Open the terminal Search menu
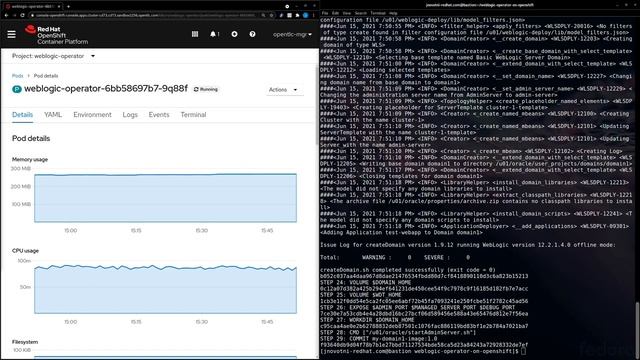This screenshot has height=360, width=640. pyautogui.click(x=360, y=13)
